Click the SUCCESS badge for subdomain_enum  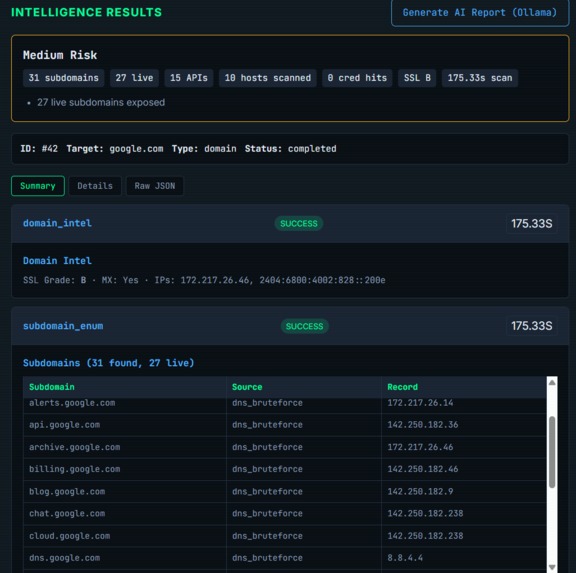point(305,326)
